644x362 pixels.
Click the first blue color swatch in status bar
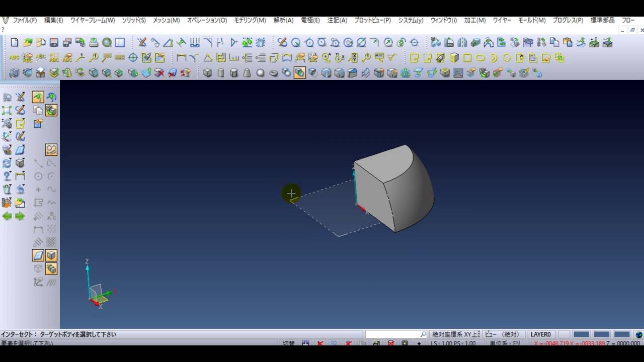581,334
